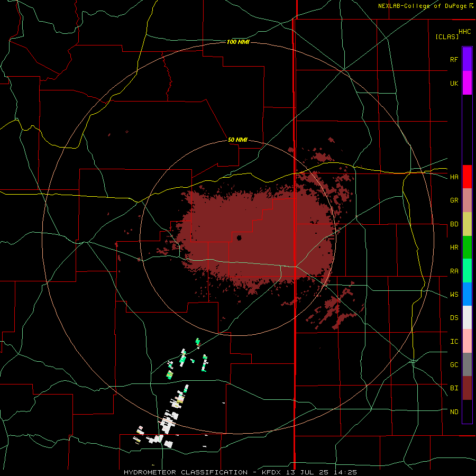The width and height of the screenshot is (476, 476).
Task: Click the magenta UK legend swatch
Action: point(467,83)
